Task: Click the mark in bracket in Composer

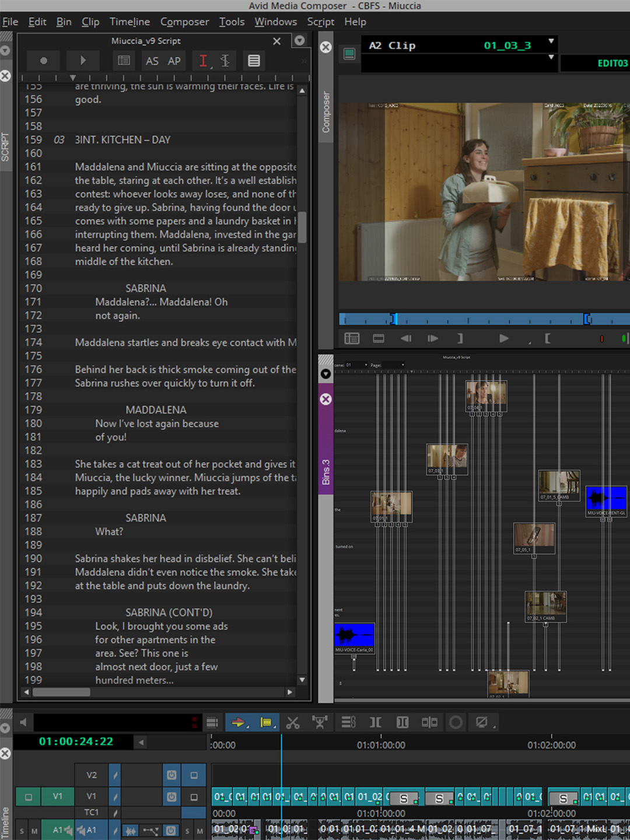Action: (x=547, y=338)
